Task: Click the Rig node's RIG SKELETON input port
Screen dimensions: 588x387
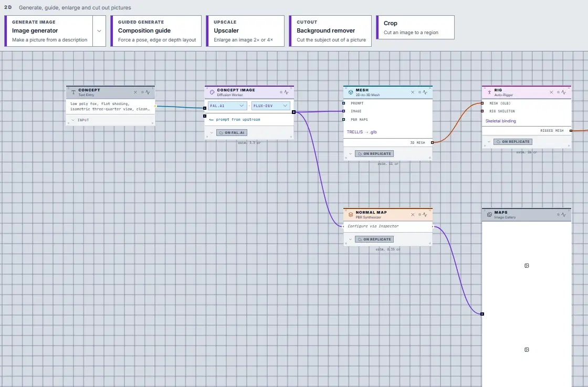Action: pyautogui.click(x=482, y=111)
